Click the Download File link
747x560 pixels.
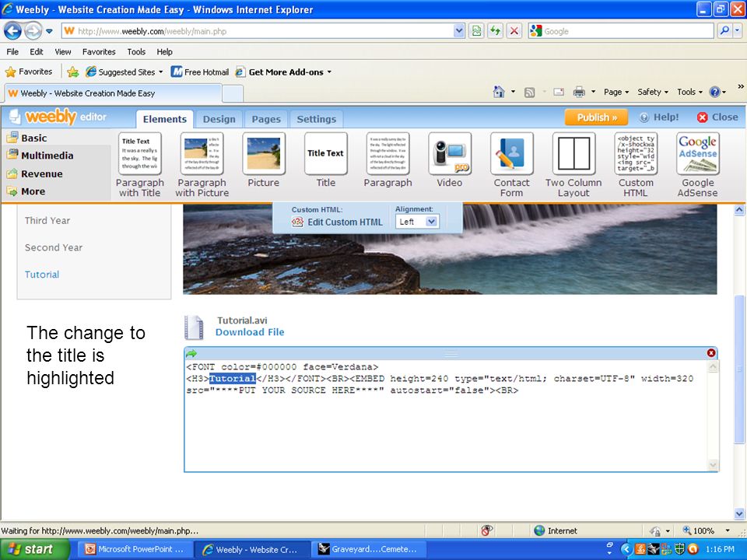click(x=250, y=332)
